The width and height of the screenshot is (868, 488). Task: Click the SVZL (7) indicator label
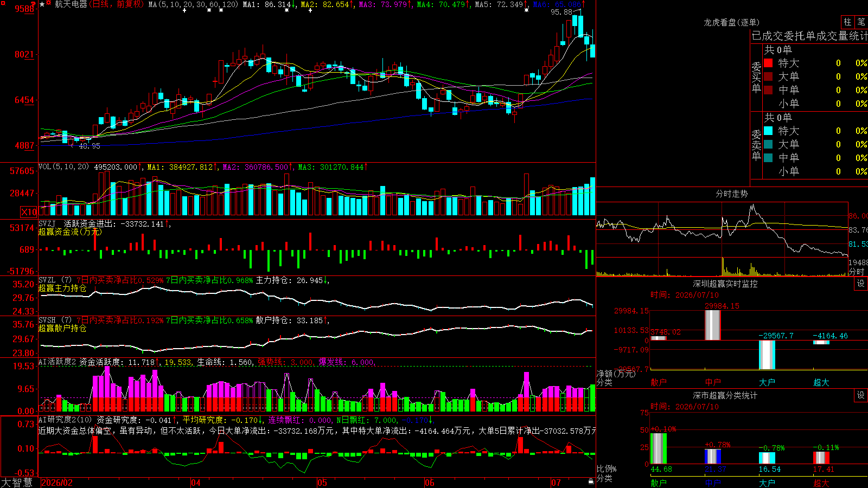coord(55,280)
